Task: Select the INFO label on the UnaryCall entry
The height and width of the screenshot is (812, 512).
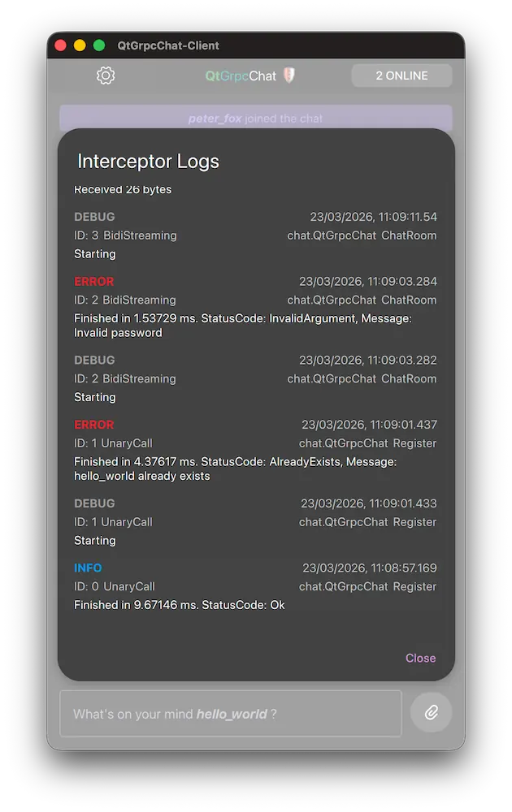Action: [x=88, y=568]
